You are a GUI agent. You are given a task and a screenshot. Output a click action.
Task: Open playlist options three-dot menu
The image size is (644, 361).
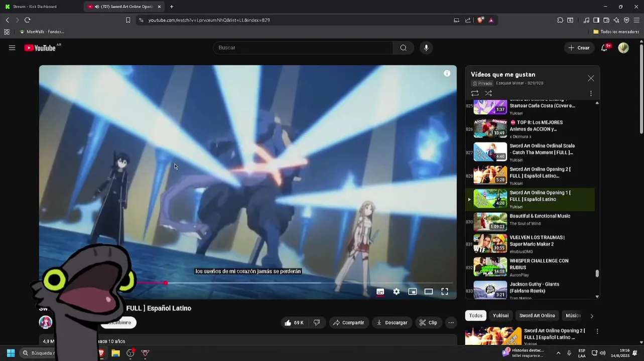point(591,93)
